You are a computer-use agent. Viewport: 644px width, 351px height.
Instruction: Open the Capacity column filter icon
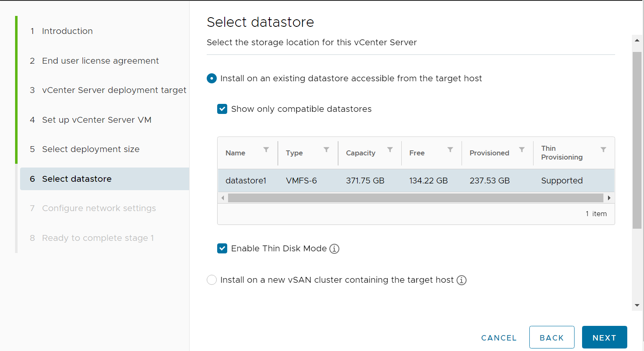(390, 150)
